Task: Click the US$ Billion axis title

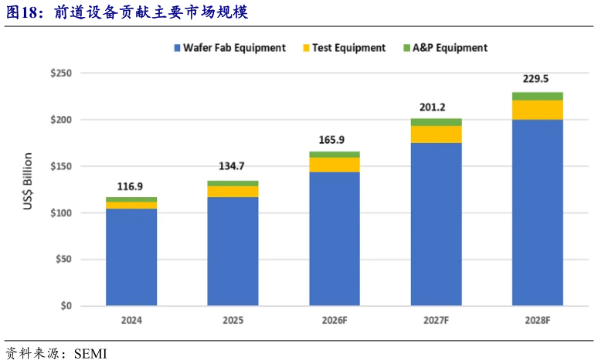Action: point(28,182)
